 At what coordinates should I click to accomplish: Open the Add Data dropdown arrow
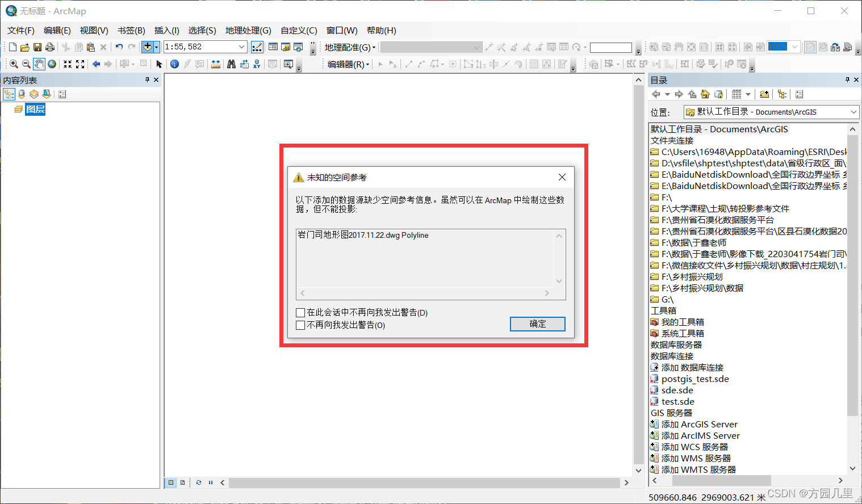157,47
